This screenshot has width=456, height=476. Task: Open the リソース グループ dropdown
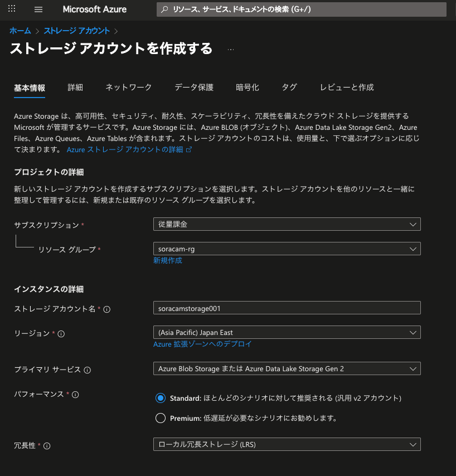[287, 249]
